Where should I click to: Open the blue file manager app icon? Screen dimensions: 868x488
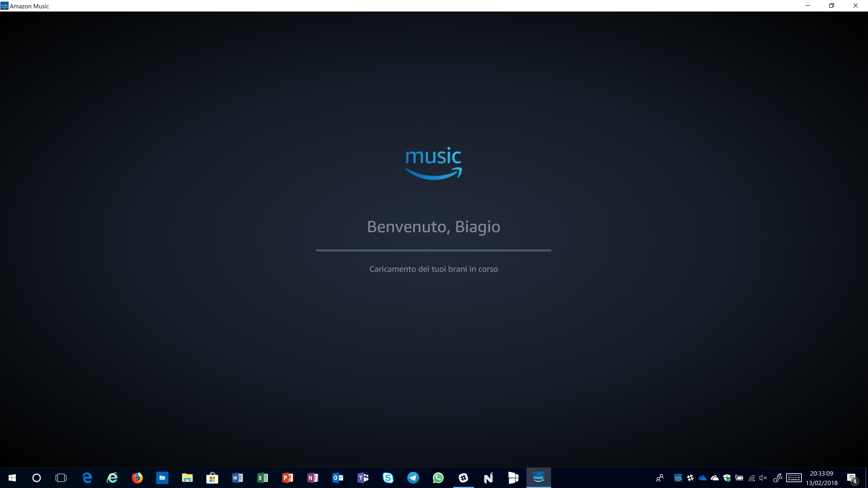click(162, 478)
